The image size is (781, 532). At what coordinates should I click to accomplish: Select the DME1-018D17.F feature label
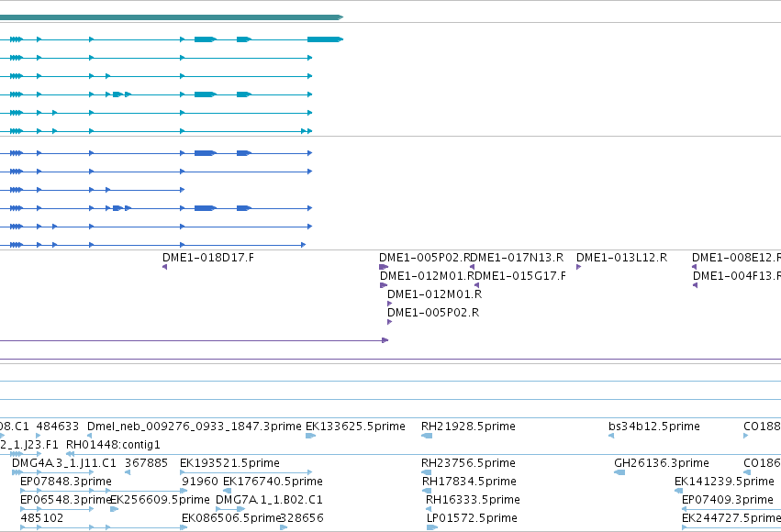208,258
